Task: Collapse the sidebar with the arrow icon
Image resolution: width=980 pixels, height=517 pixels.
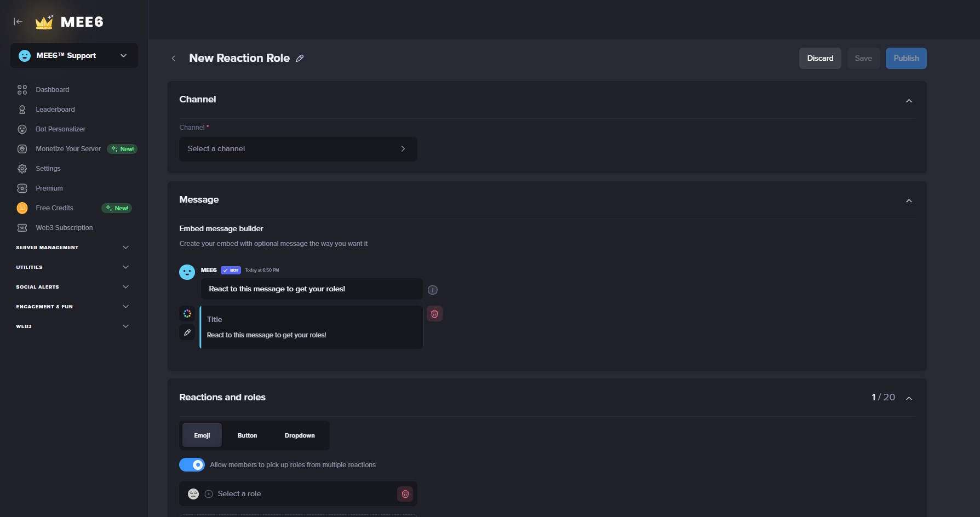Action: (18, 21)
